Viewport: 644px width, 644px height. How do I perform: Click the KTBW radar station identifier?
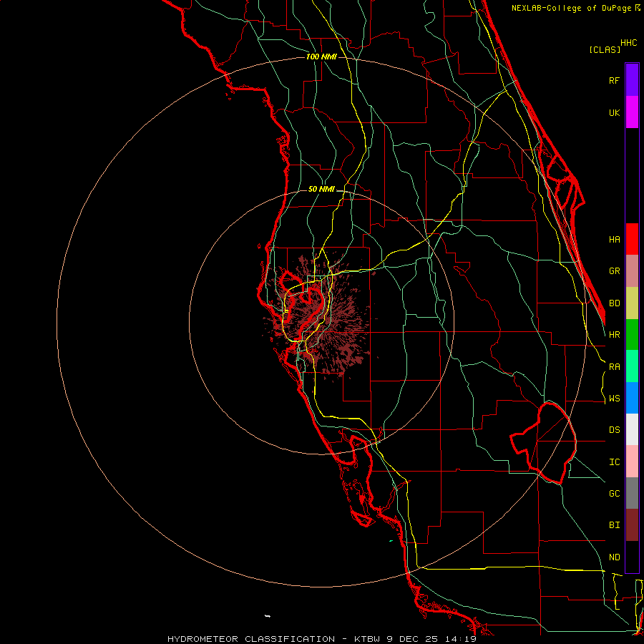[x=368, y=639]
